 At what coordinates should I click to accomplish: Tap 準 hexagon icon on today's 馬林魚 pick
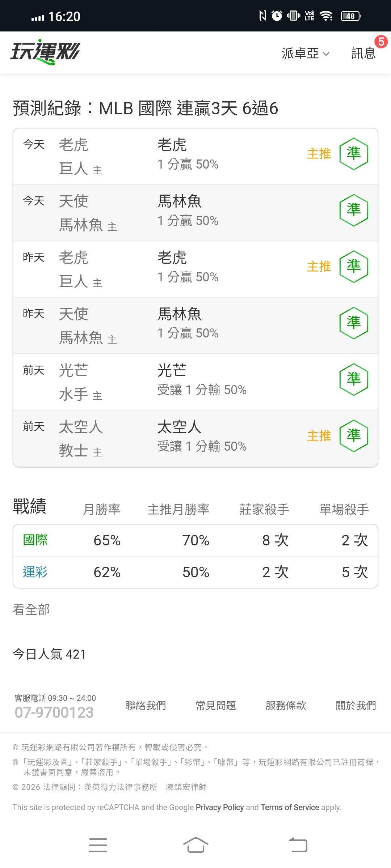point(354,210)
